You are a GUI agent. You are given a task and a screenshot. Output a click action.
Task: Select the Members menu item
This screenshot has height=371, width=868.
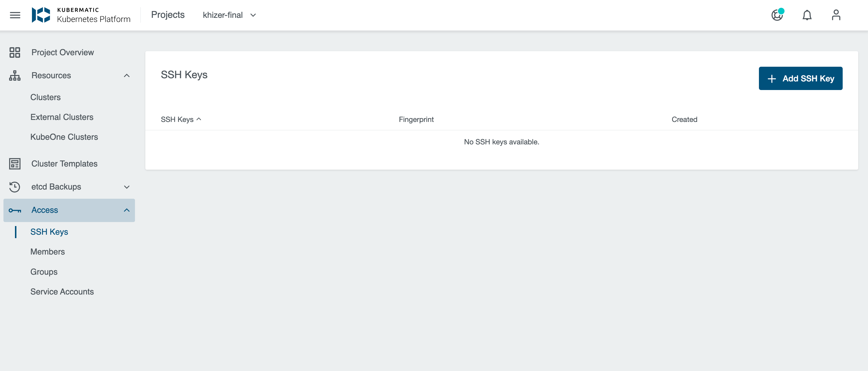(47, 252)
